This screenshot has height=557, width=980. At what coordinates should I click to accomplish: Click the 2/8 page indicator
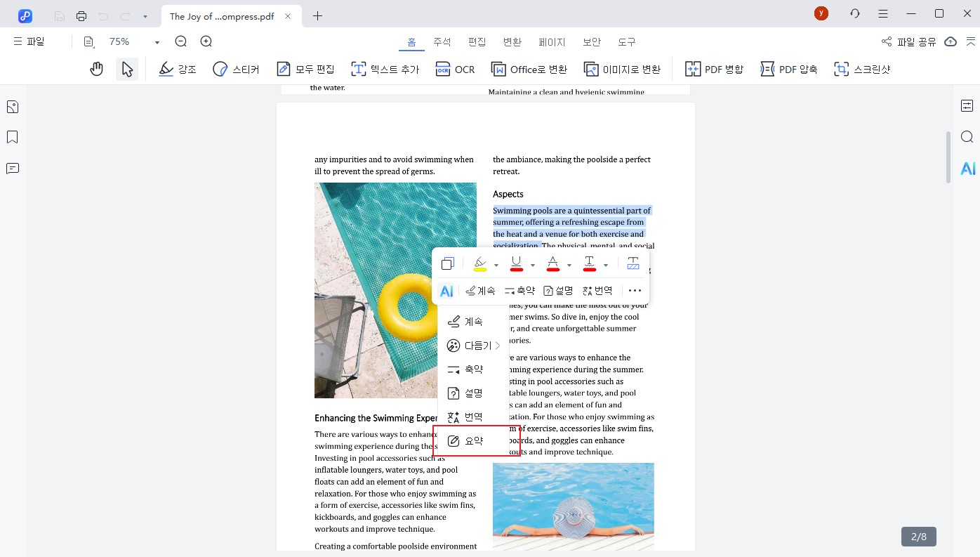(918, 537)
